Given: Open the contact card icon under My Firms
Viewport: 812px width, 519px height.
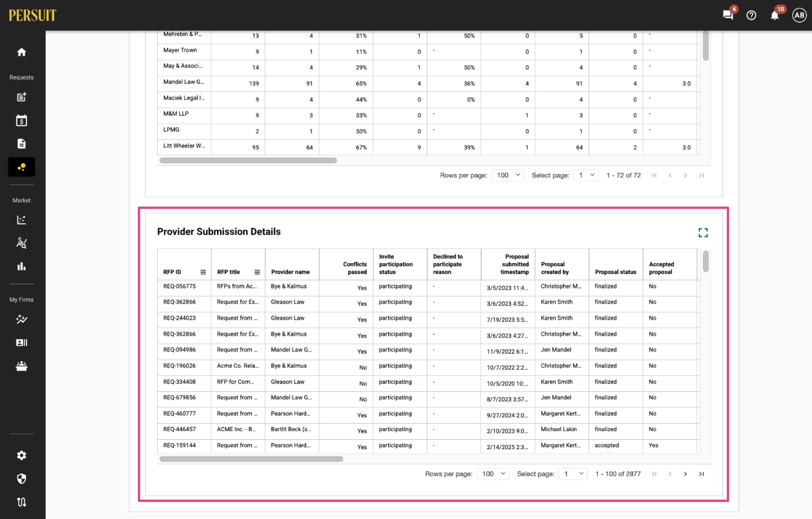Looking at the screenshot, I should pyautogui.click(x=21, y=343).
